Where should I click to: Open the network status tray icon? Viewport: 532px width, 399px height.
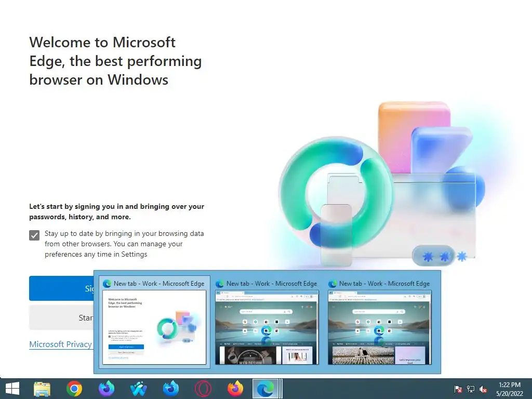(471, 389)
